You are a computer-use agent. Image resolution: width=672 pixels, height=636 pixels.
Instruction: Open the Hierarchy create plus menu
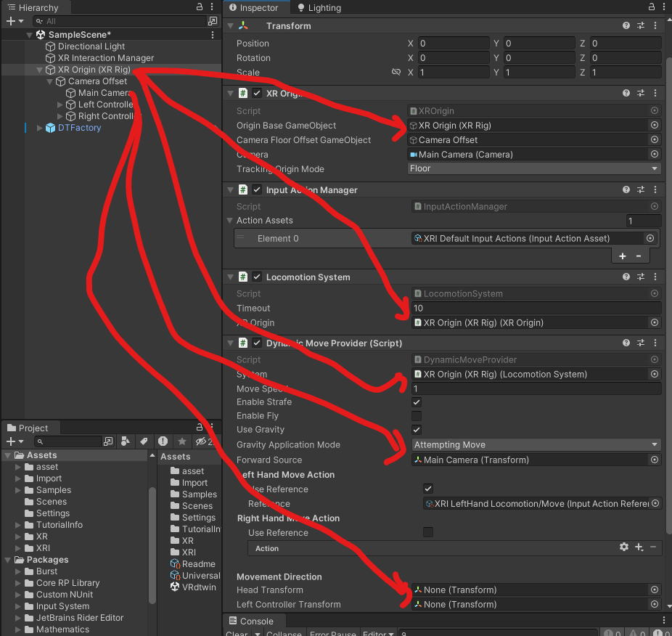click(14, 21)
